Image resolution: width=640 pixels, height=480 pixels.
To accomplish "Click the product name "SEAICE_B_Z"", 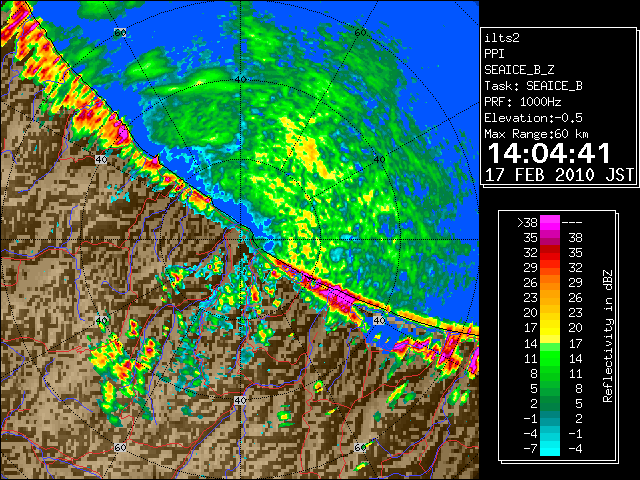I will click(x=519, y=70).
